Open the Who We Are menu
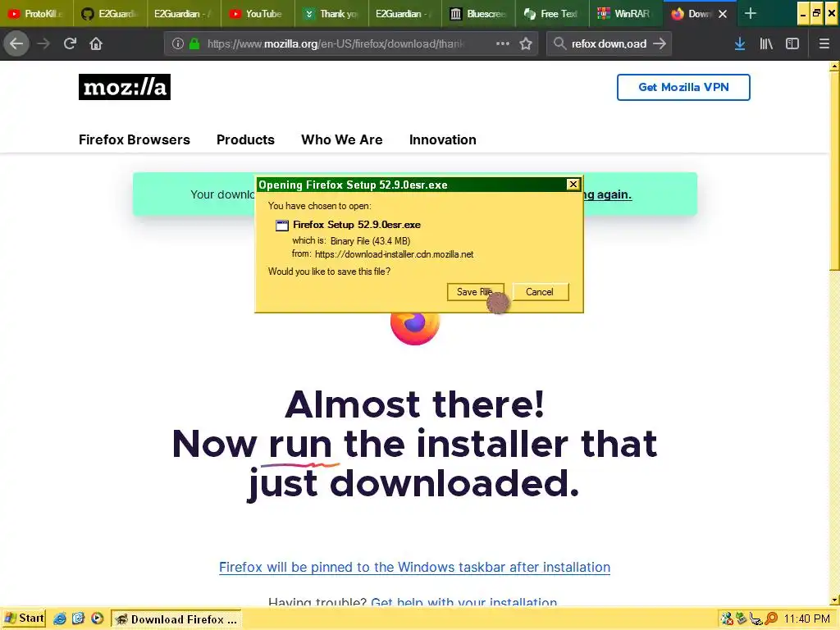The height and width of the screenshot is (630, 840). click(x=342, y=139)
